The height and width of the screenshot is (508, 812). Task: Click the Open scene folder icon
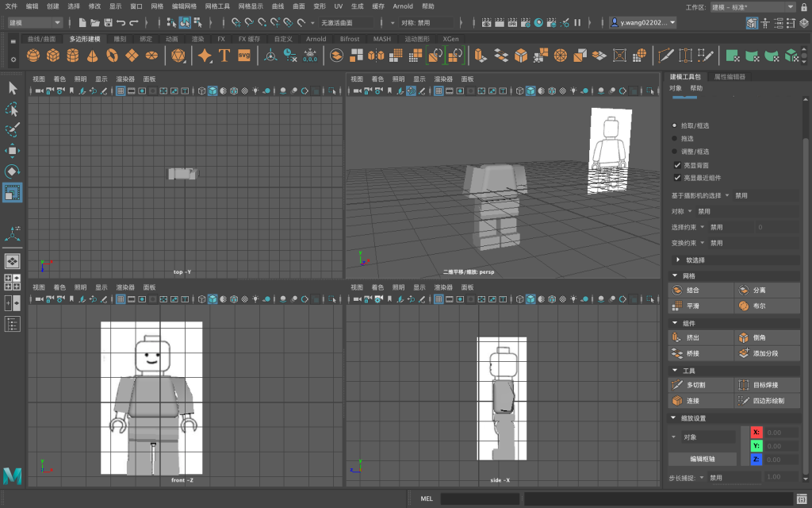pos(95,22)
